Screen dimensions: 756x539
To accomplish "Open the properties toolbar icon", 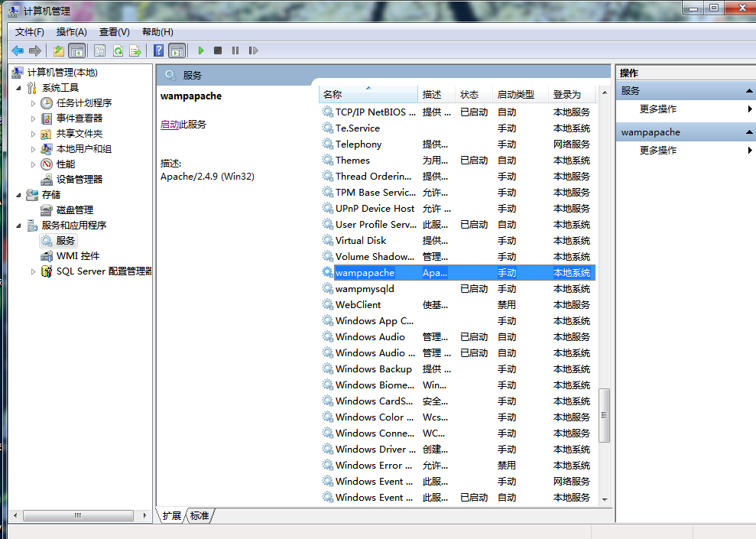I will pos(100,50).
